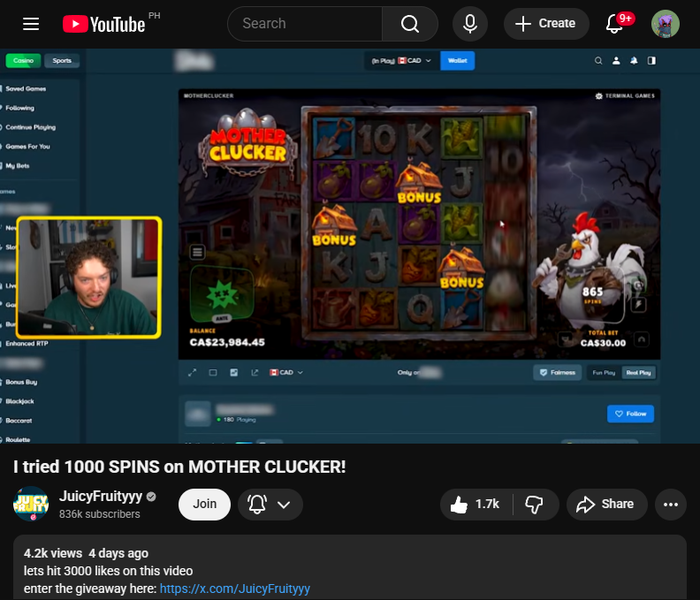Viewport: 700px width, 600px height.
Task: Open the YouTube hamburger guide menu
Action: point(31,24)
